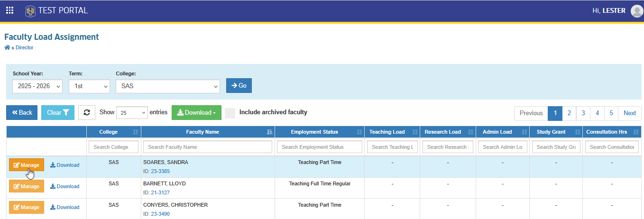Open the apps grid menu icon

pyautogui.click(x=9, y=10)
